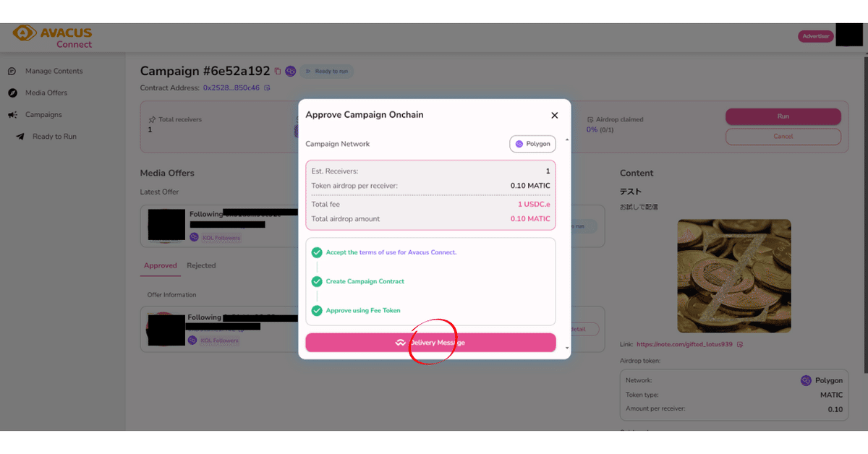Click the Token type MATIC value

pyautogui.click(x=831, y=395)
